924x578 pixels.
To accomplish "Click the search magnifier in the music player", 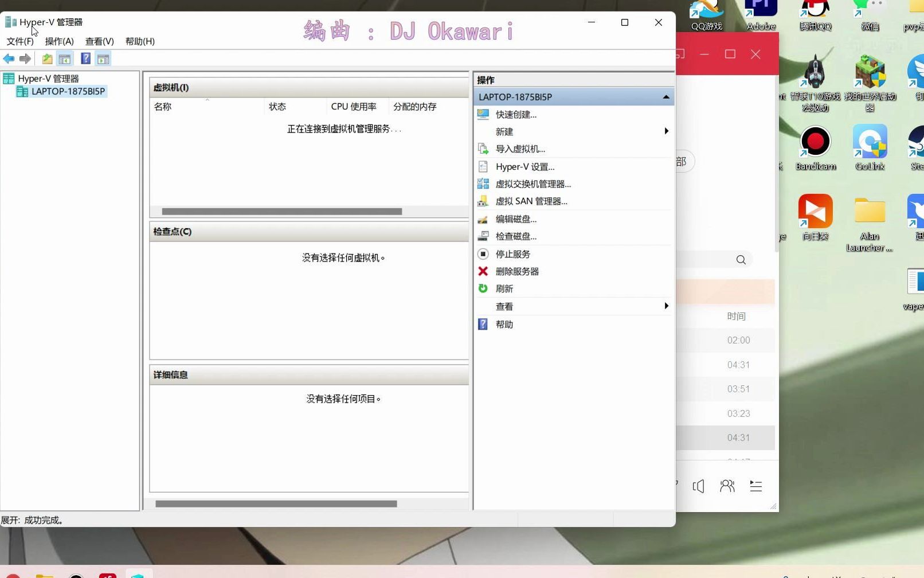I will [741, 259].
